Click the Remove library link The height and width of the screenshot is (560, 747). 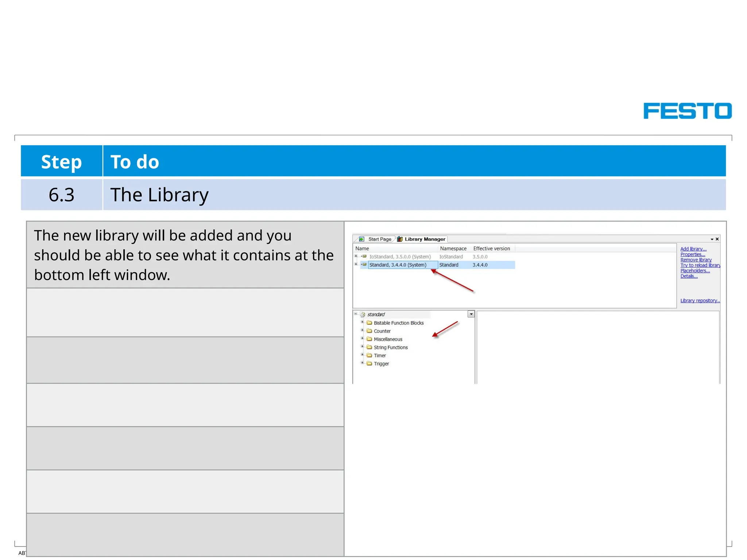click(696, 260)
